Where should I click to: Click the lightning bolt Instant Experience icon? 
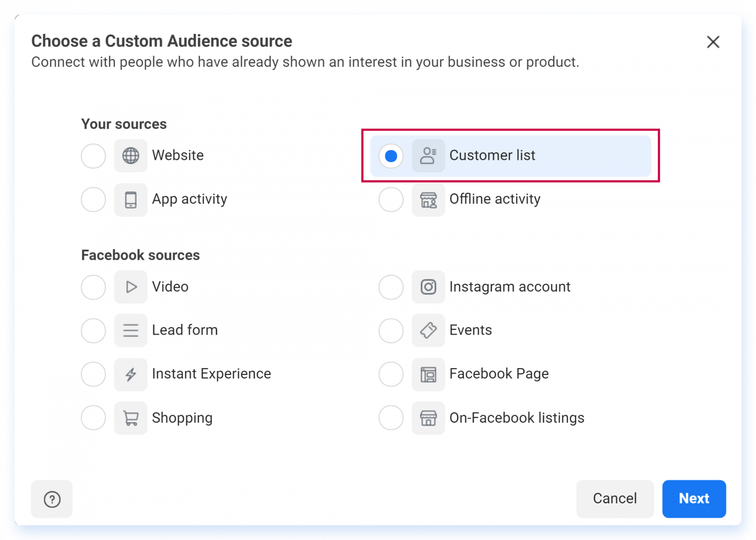tap(131, 374)
